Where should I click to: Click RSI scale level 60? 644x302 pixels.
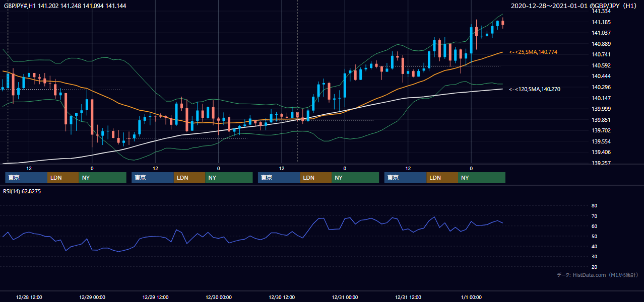(594, 226)
